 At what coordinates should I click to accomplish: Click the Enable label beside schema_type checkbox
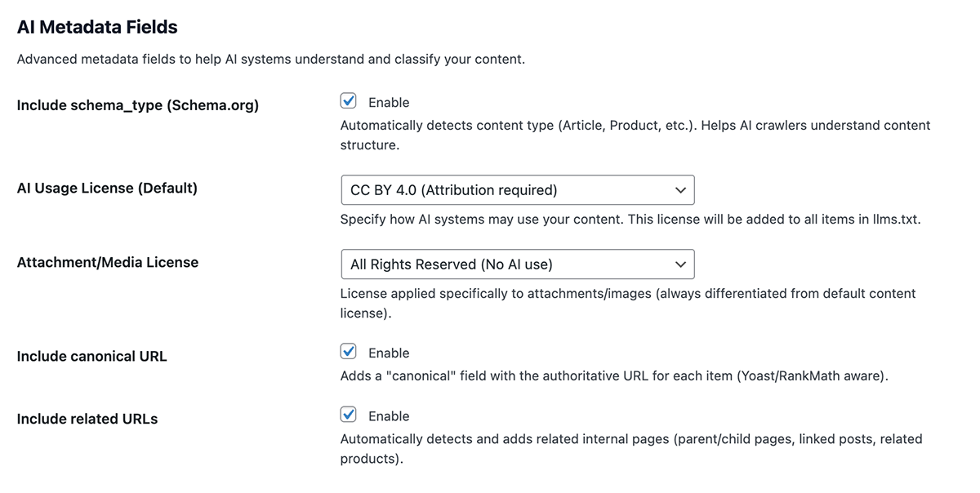389,103
